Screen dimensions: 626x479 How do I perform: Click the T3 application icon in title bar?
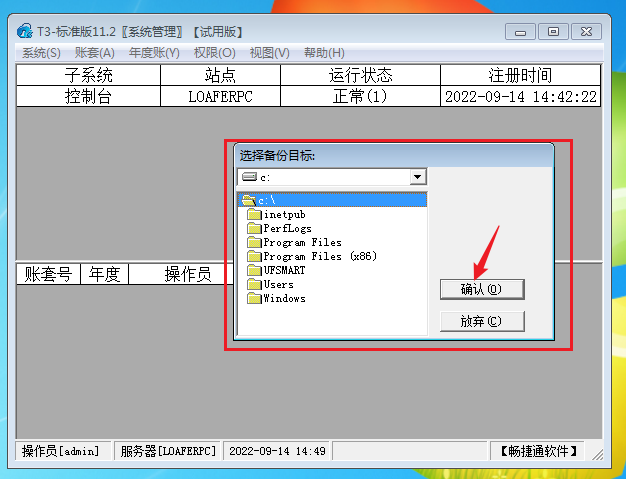(x=25, y=31)
